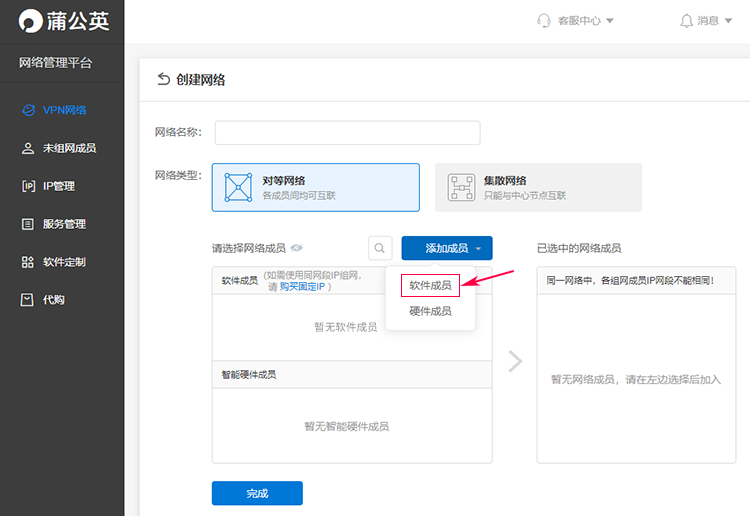Click the 未组网成员 person icon
The width and height of the screenshot is (750, 516).
28,148
